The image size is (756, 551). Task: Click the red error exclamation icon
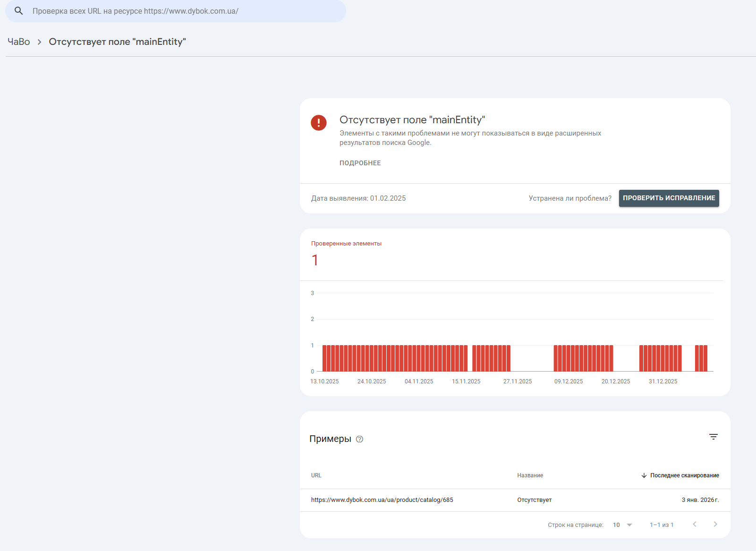(319, 123)
